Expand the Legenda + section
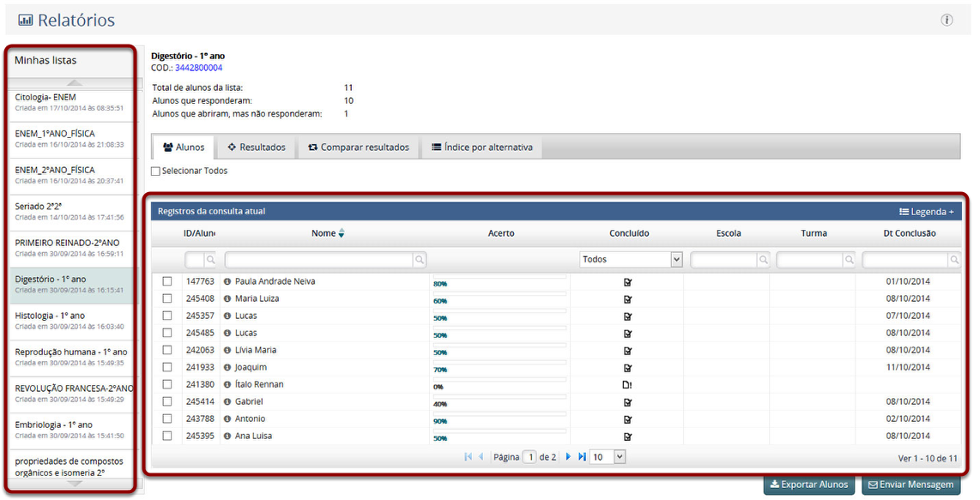 [x=926, y=212]
